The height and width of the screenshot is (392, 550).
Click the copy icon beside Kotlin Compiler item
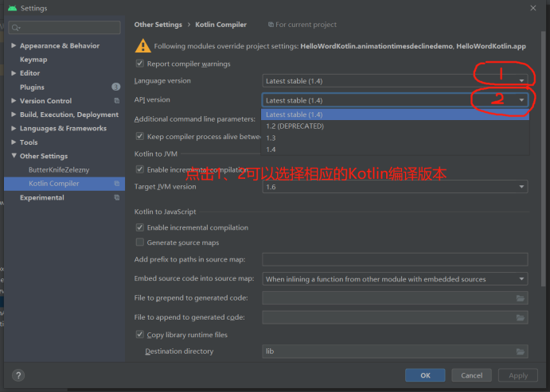coord(117,184)
